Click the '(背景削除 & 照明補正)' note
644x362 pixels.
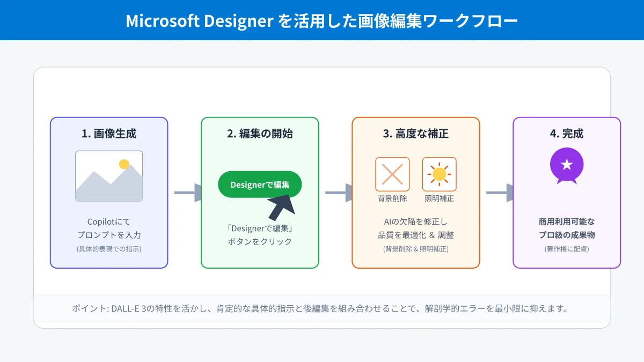tap(416, 249)
